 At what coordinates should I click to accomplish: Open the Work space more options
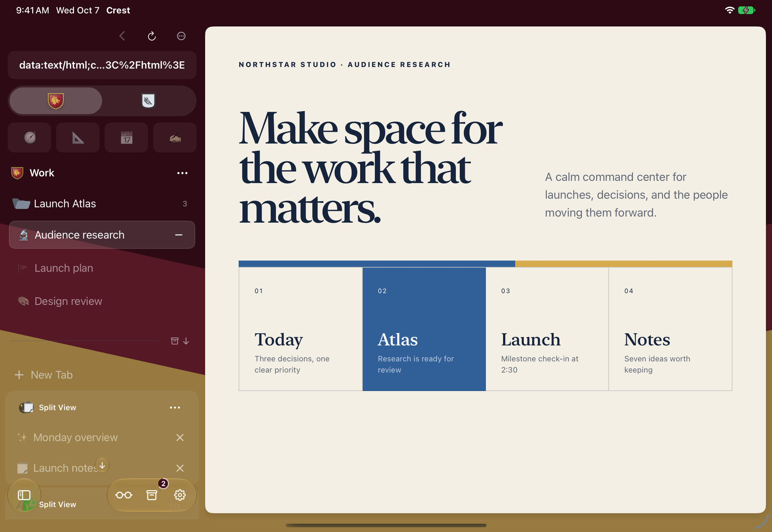pyautogui.click(x=182, y=173)
